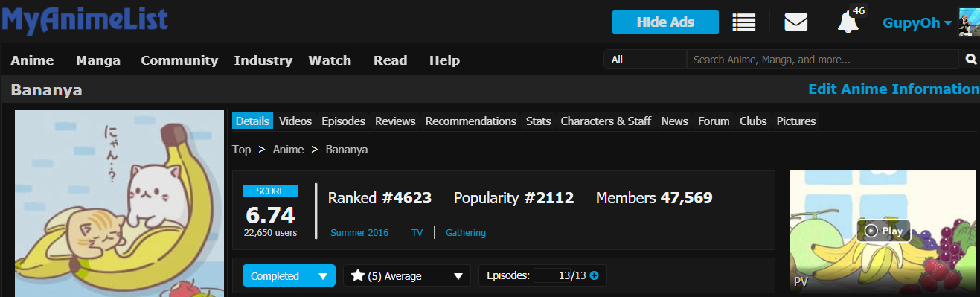Click the total episodes 13 link

580,276
